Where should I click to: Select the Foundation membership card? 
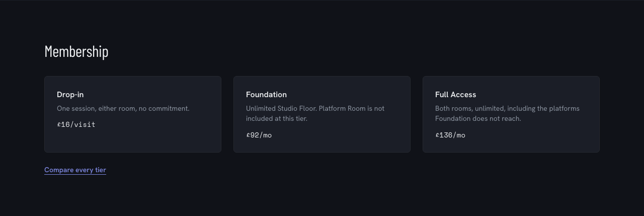tap(322, 114)
